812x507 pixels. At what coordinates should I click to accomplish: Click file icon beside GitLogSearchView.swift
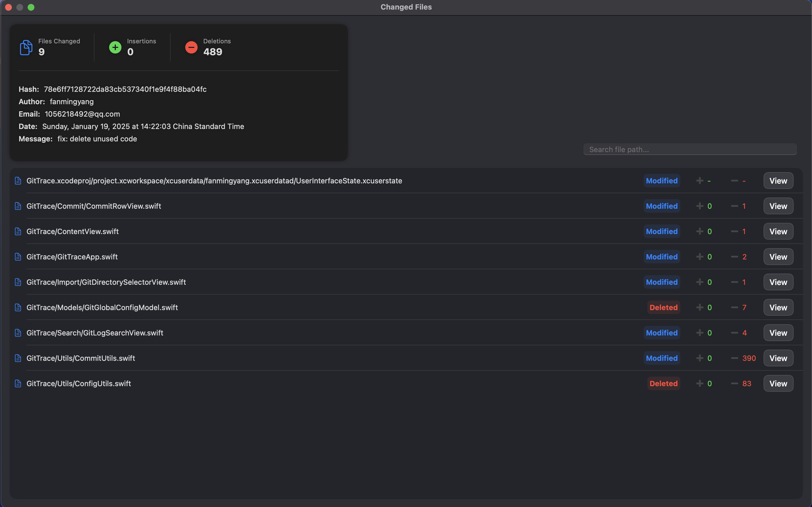18,333
